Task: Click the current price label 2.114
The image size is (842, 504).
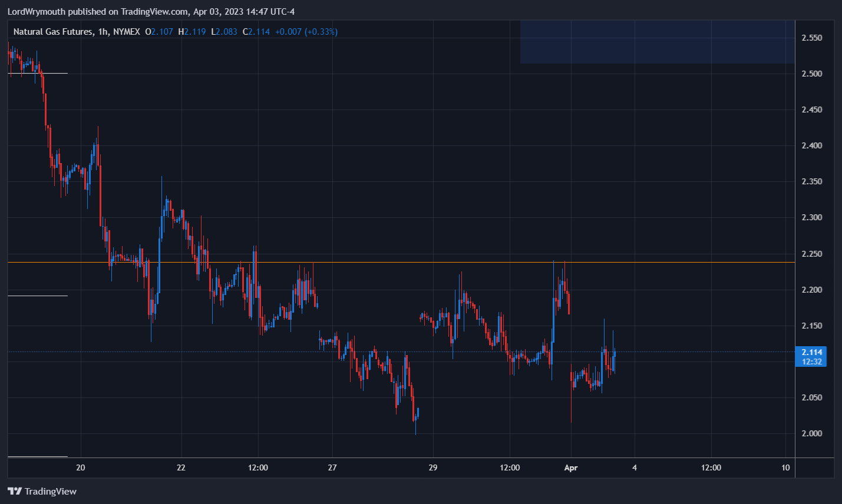Action: tap(811, 352)
